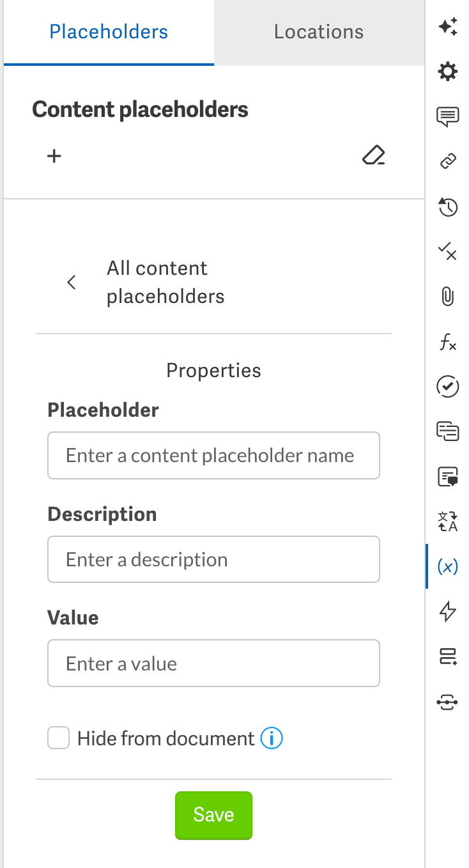Open the attachments paperclip panel
The image size is (469, 868).
447,297
